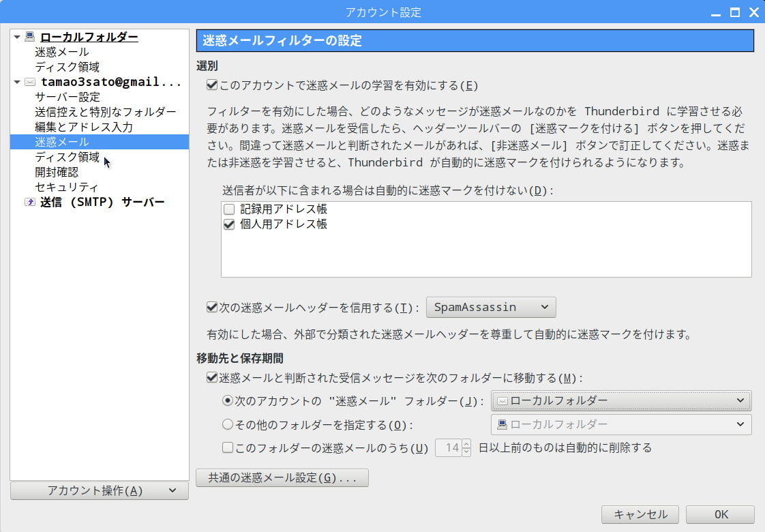
Task: Enable automatic deletion of old junk mail
Action: pos(227,447)
